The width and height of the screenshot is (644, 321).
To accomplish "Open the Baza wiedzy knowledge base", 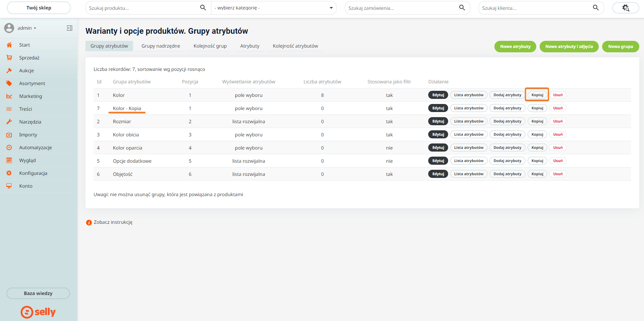I will point(38,293).
